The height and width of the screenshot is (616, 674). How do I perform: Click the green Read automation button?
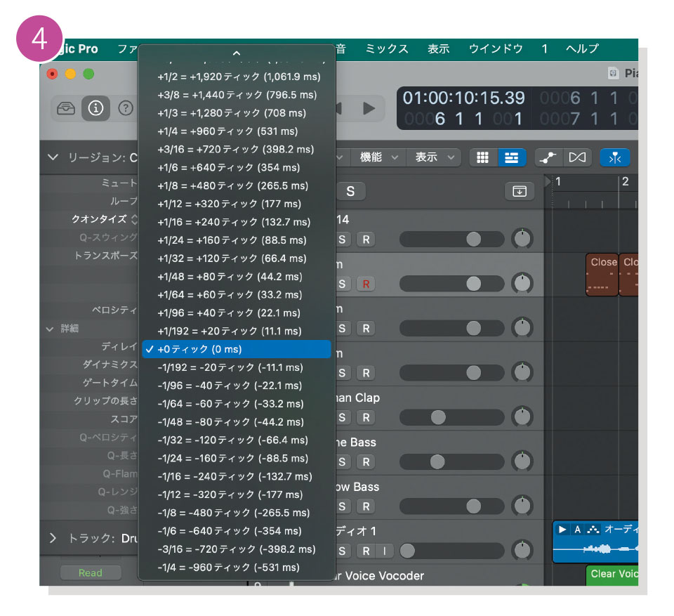(90, 572)
